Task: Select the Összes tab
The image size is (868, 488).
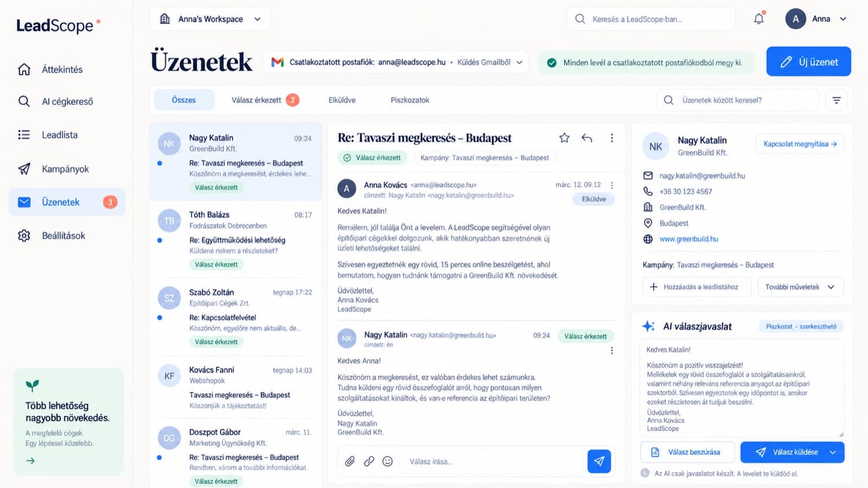Action: coord(184,100)
